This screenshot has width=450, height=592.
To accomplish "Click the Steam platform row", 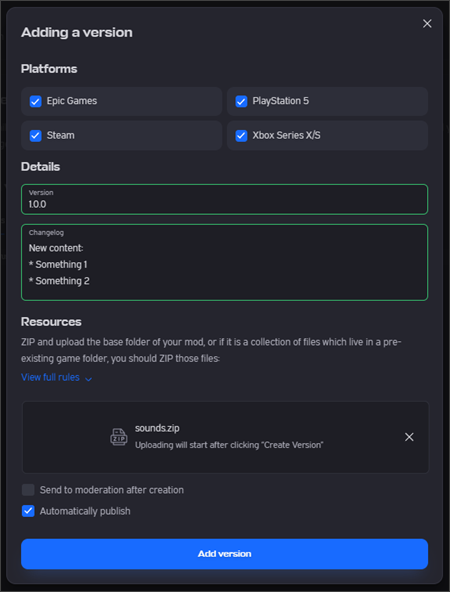I will 122,136.
